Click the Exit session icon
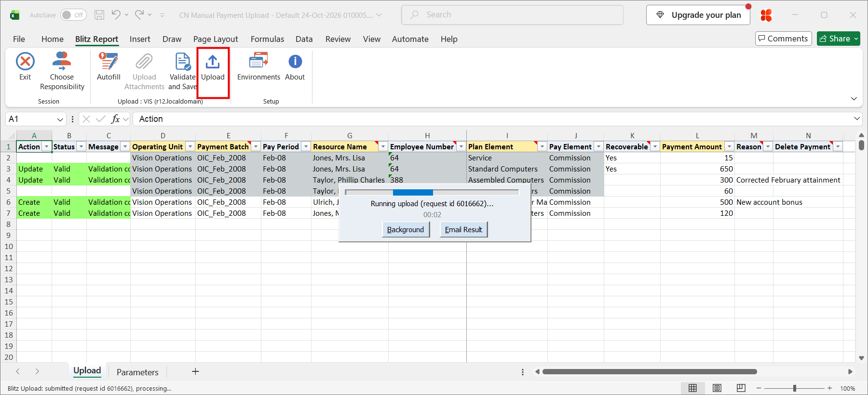This screenshot has height=395, width=868. (x=25, y=62)
